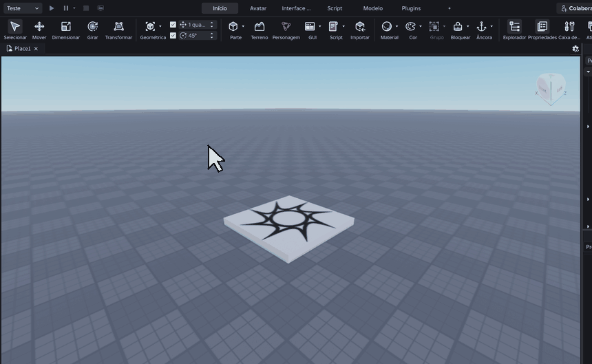Add a GUI element

310,26
